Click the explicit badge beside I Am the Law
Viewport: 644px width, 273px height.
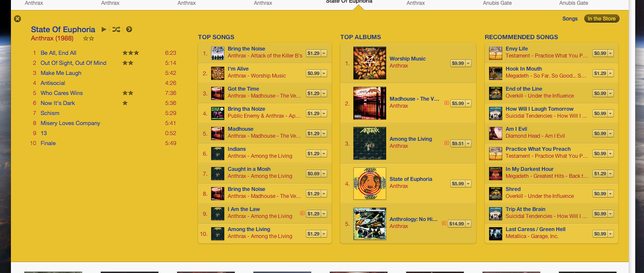[x=302, y=213]
